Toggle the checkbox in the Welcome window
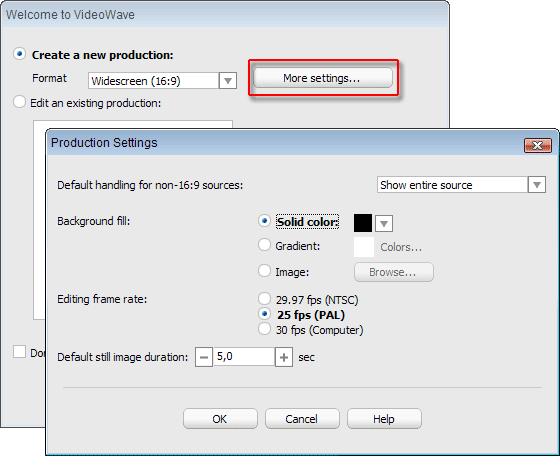This screenshot has width=560, height=456. coord(19,351)
